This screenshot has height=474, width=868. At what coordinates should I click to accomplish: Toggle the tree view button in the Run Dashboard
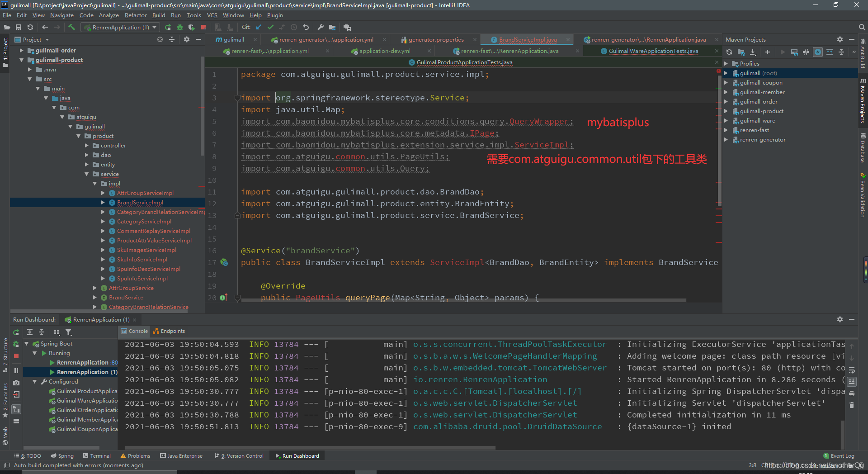tap(16, 409)
